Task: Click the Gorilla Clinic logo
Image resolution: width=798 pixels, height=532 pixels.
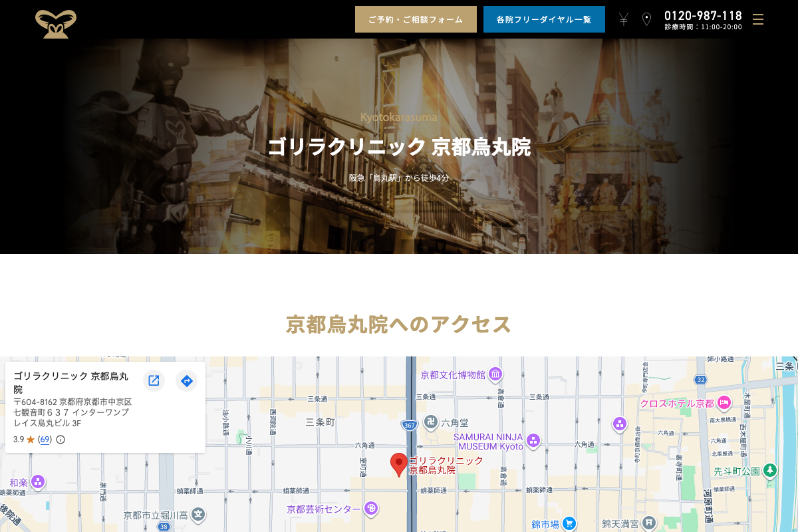Action: 56,24
